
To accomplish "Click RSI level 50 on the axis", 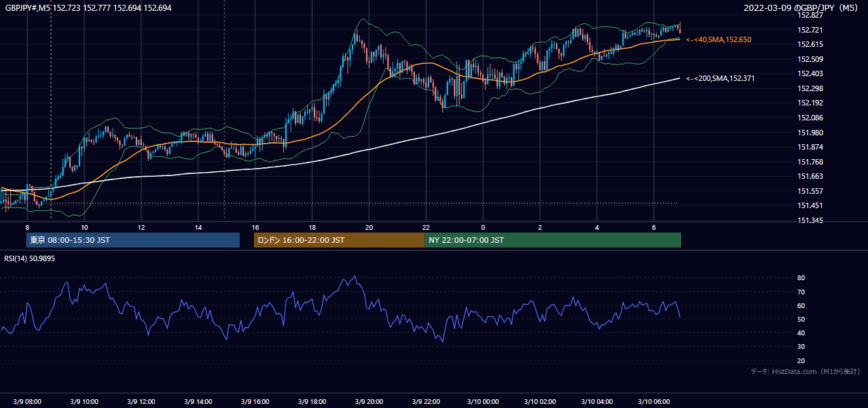I will click(801, 319).
